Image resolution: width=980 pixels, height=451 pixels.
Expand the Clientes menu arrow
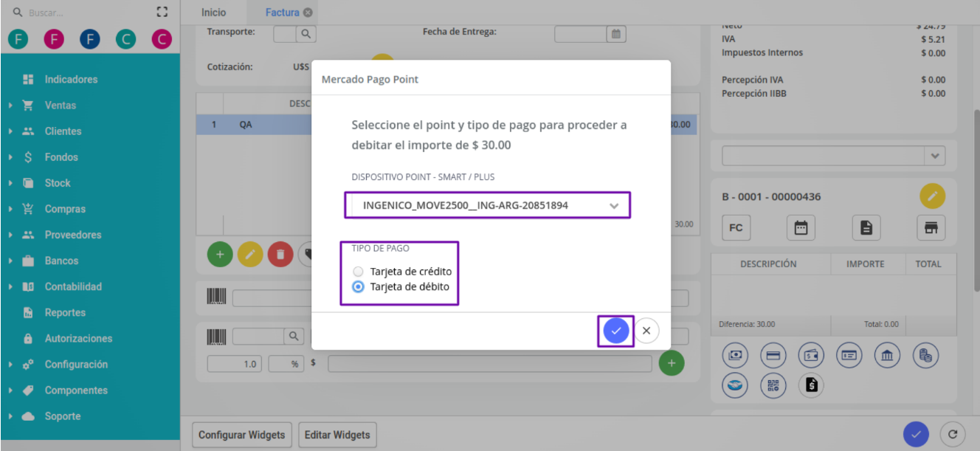click(11, 131)
